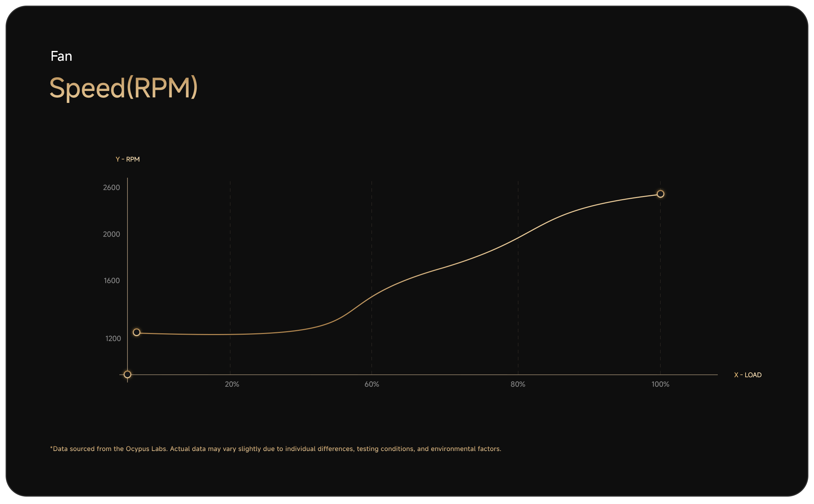Click the 1200 y-axis value
Viewport: 814px width, 504px height.
point(113,339)
